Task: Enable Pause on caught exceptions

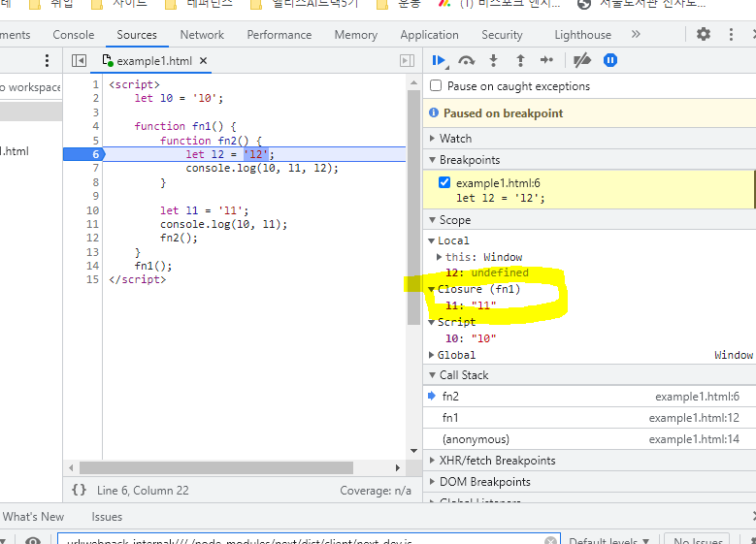Action: click(436, 85)
